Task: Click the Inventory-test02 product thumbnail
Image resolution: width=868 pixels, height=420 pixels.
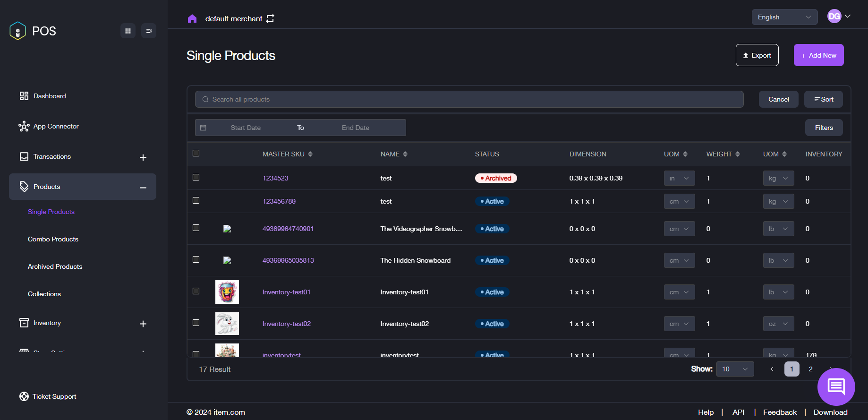Action: click(x=227, y=324)
